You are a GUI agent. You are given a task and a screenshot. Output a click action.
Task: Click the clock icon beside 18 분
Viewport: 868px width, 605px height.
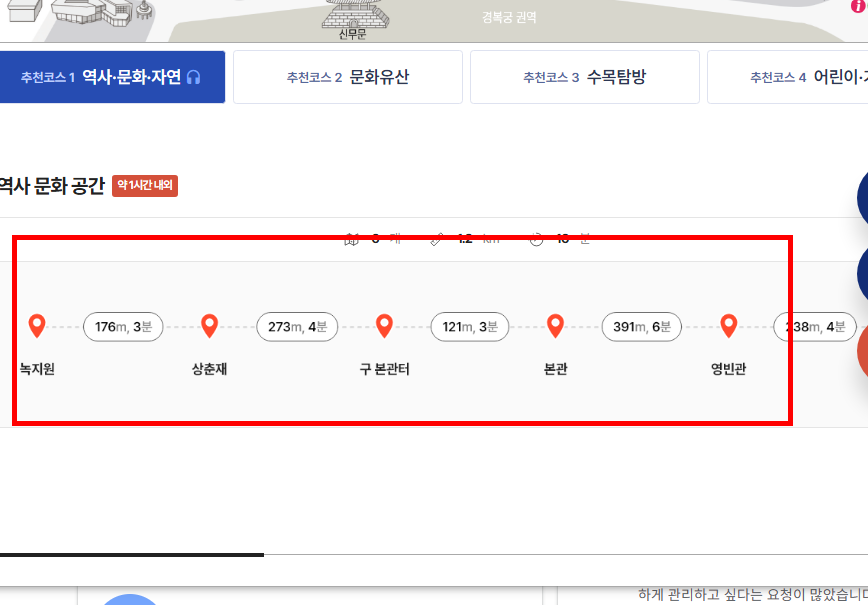click(x=536, y=239)
